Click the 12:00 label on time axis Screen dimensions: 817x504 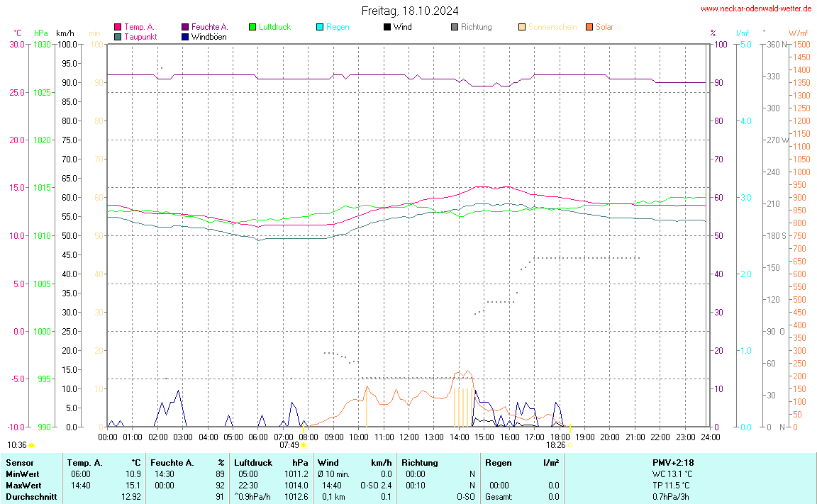tap(409, 437)
